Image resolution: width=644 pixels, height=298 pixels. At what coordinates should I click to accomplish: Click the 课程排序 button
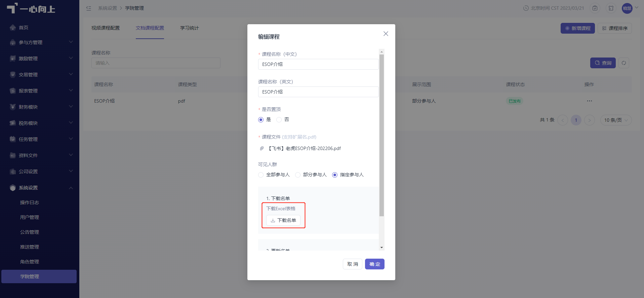point(615,28)
